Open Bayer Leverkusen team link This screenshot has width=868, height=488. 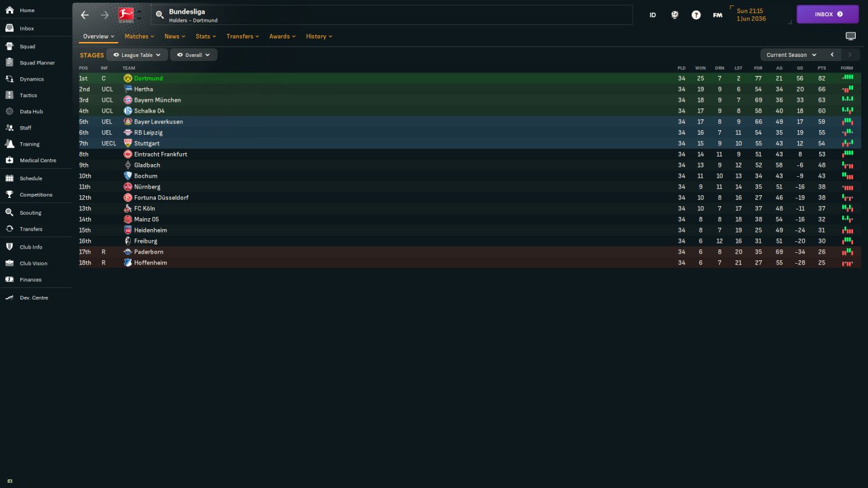pyautogui.click(x=159, y=122)
